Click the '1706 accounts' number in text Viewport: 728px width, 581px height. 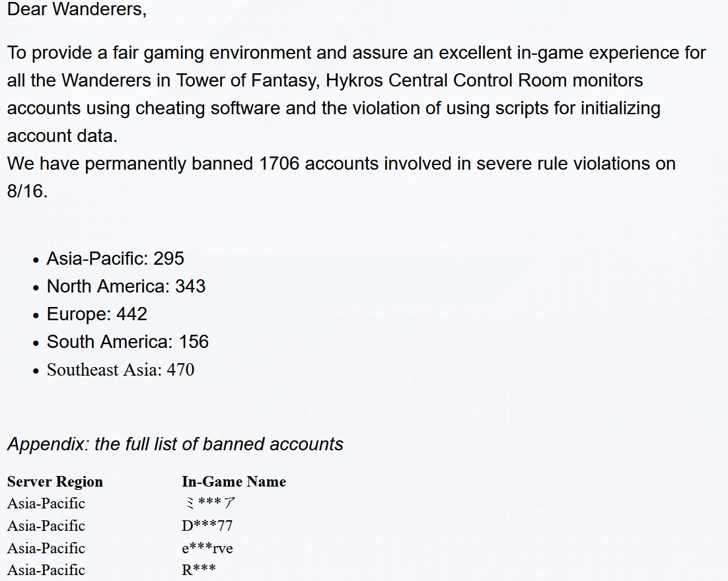click(319, 164)
